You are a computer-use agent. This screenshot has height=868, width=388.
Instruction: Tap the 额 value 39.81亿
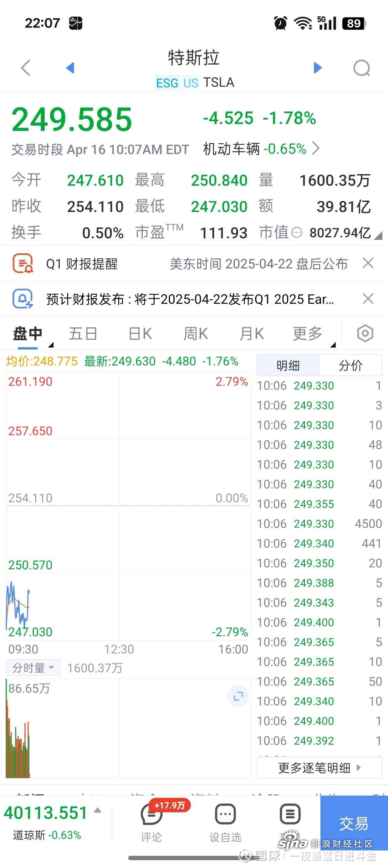(344, 207)
